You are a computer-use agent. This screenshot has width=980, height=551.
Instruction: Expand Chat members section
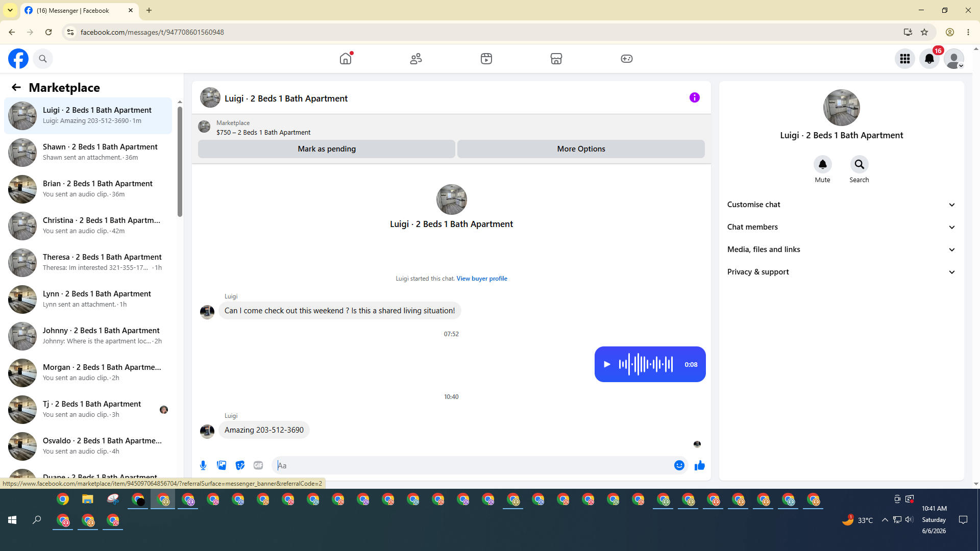click(x=841, y=227)
